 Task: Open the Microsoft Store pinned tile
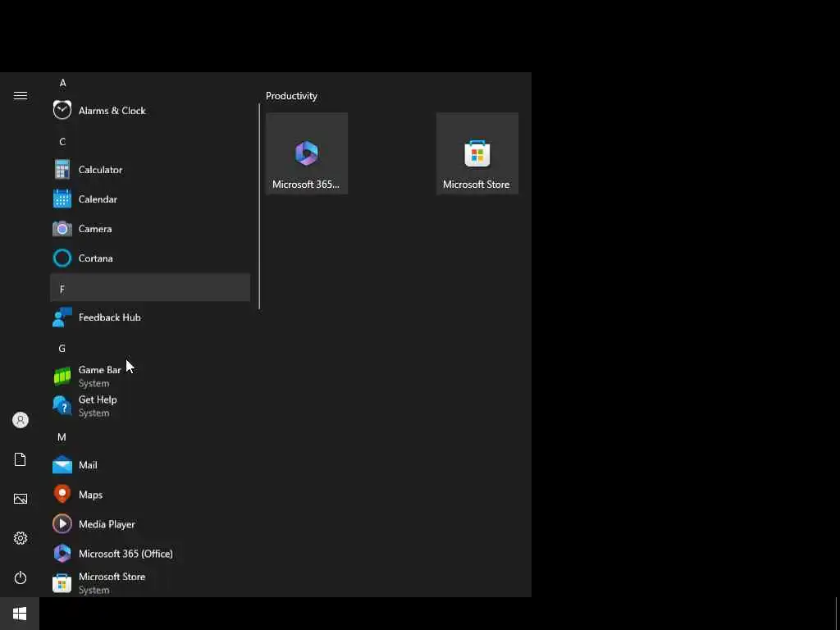[x=477, y=153]
